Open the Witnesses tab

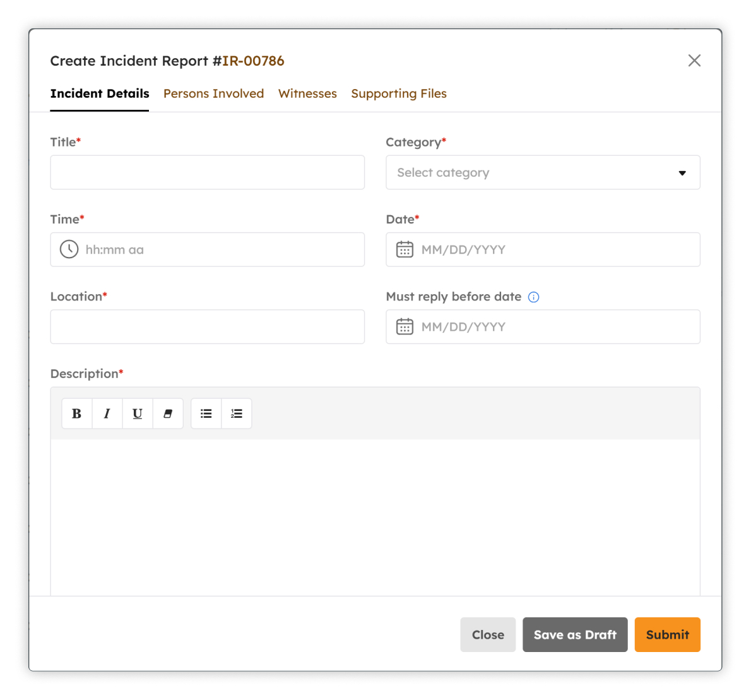pos(307,93)
